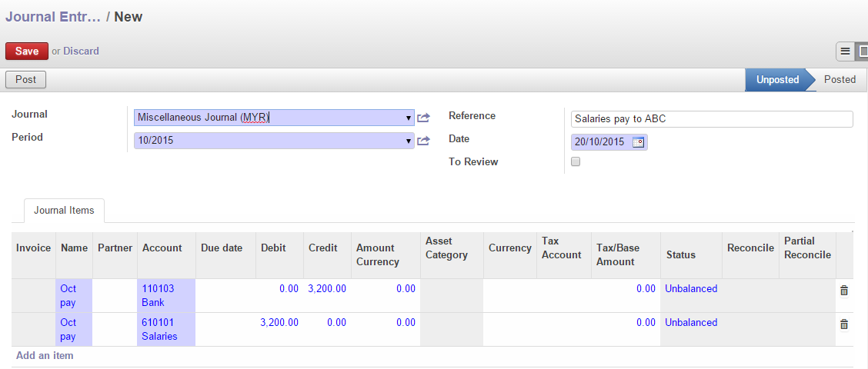Tick the To Review checkbox
The image size is (868, 369).
click(x=576, y=162)
